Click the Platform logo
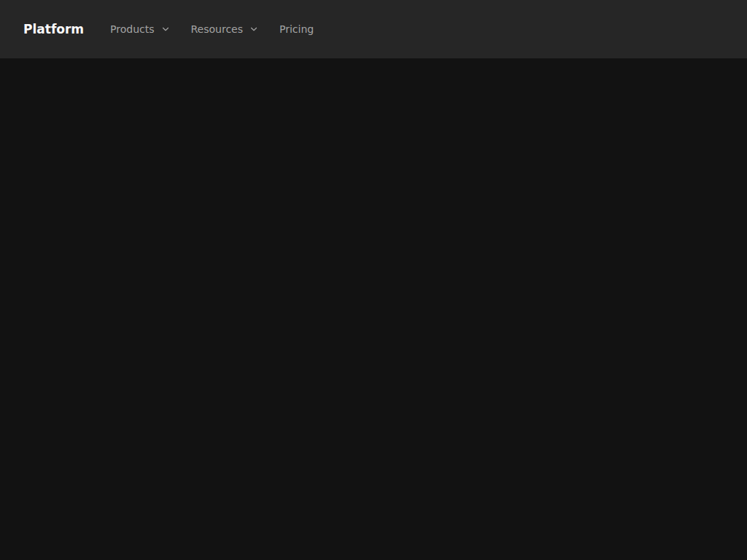The height and width of the screenshot is (560, 747). [x=53, y=29]
